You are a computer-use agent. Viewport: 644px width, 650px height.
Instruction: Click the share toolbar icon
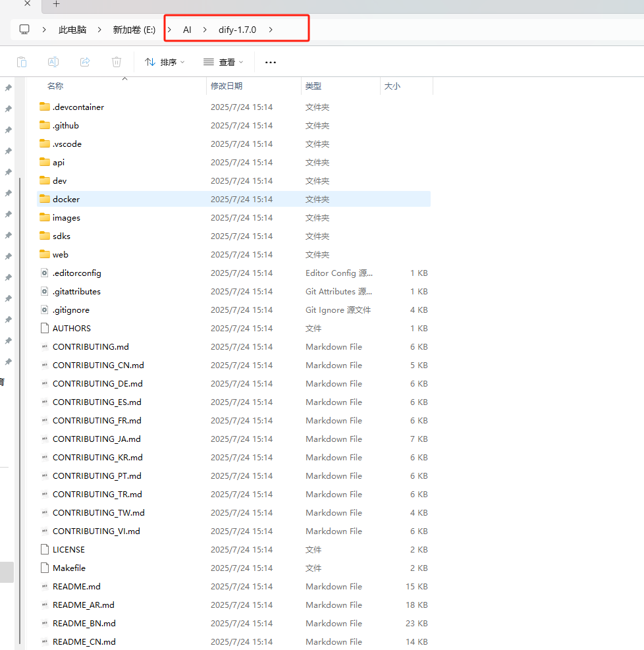pos(85,62)
